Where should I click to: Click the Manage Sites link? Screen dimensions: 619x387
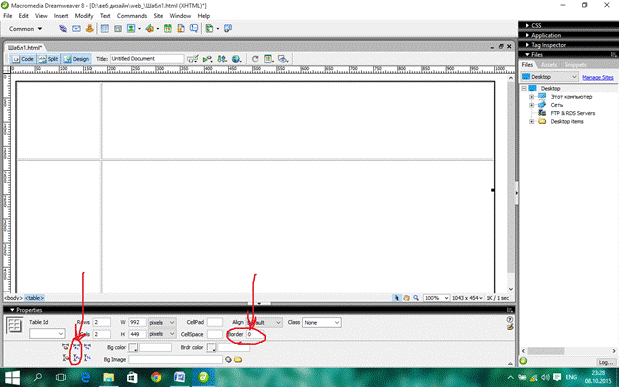pos(598,77)
